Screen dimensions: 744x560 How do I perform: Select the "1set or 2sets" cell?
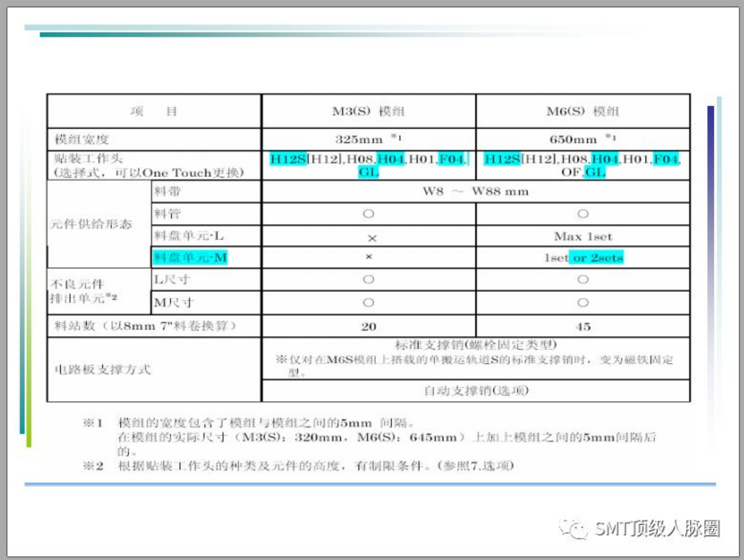[x=584, y=258]
